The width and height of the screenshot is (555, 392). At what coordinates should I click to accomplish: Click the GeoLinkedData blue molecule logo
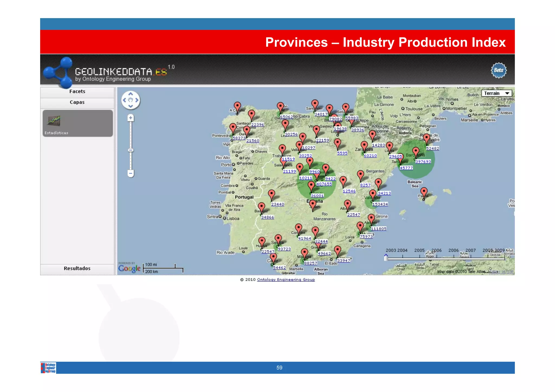click(x=58, y=73)
